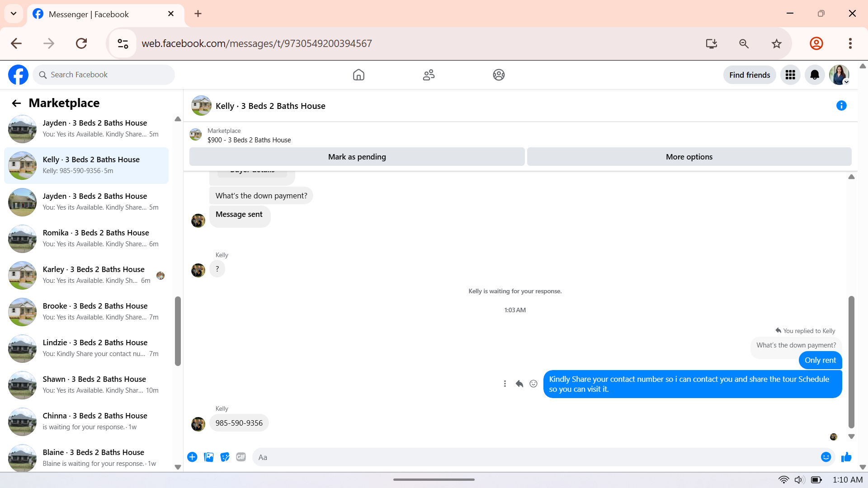This screenshot has height=488, width=868.
Task: Open more actions plus icon in composer
Action: click(192, 457)
